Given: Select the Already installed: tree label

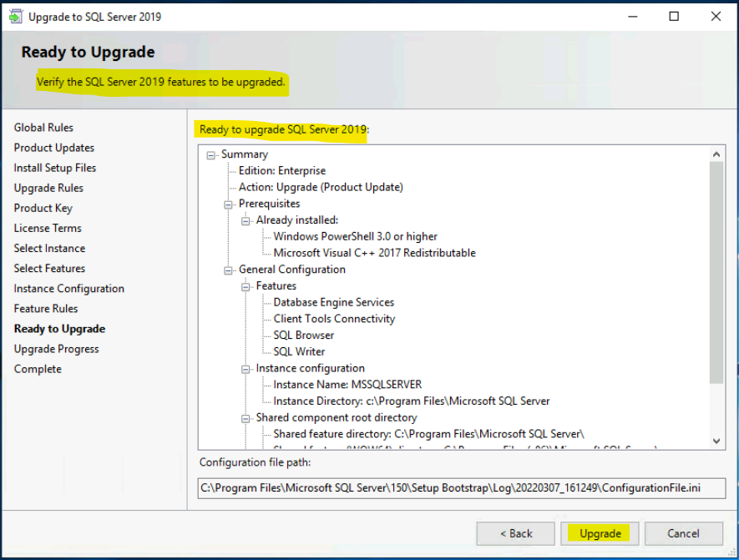Looking at the screenshot, I should point(297,220).
